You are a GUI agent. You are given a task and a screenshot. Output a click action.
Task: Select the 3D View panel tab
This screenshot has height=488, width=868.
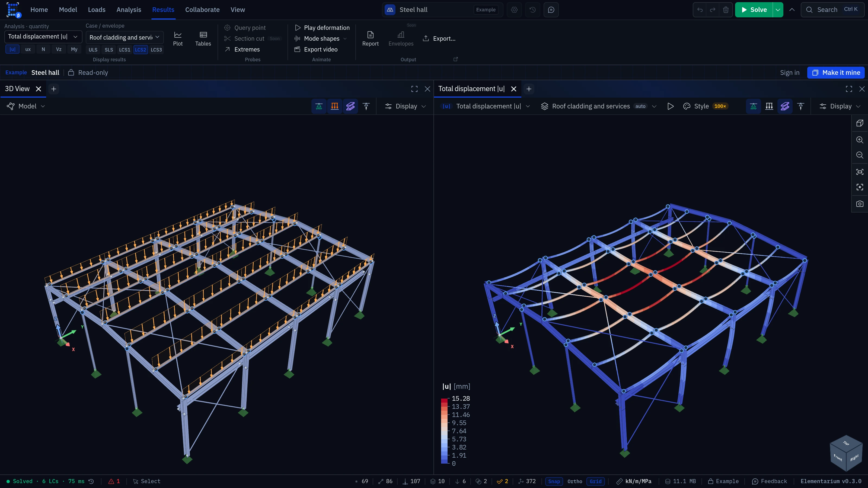(17, 89)
